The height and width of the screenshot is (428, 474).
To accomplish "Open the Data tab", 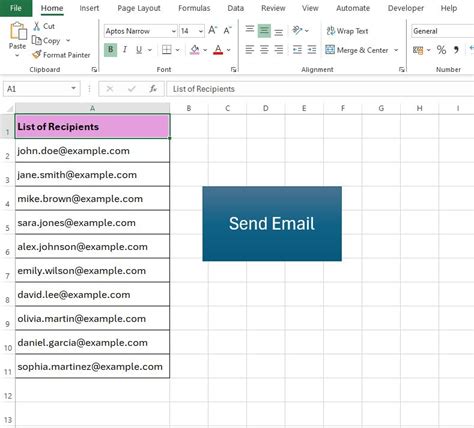I will pos(235,8).
